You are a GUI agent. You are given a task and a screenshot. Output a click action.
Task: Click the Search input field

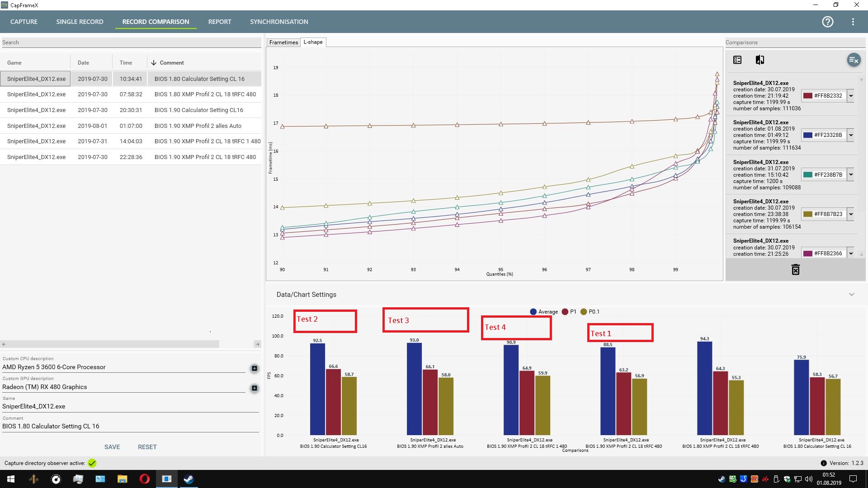coord(131,42)
